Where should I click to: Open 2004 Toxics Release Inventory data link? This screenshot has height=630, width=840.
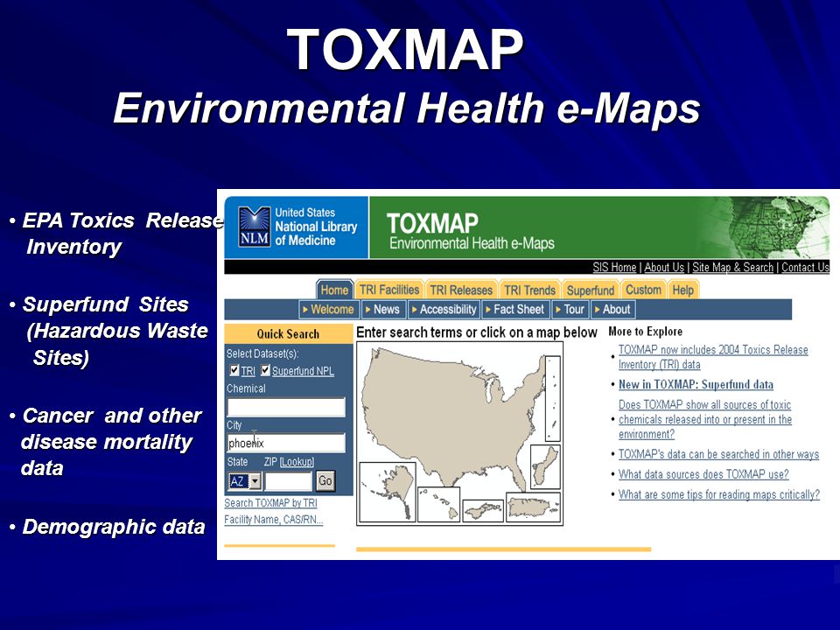click(x=713, y=357)
